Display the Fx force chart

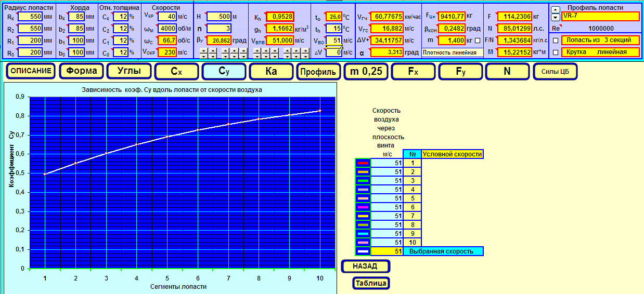click(413, 72)
